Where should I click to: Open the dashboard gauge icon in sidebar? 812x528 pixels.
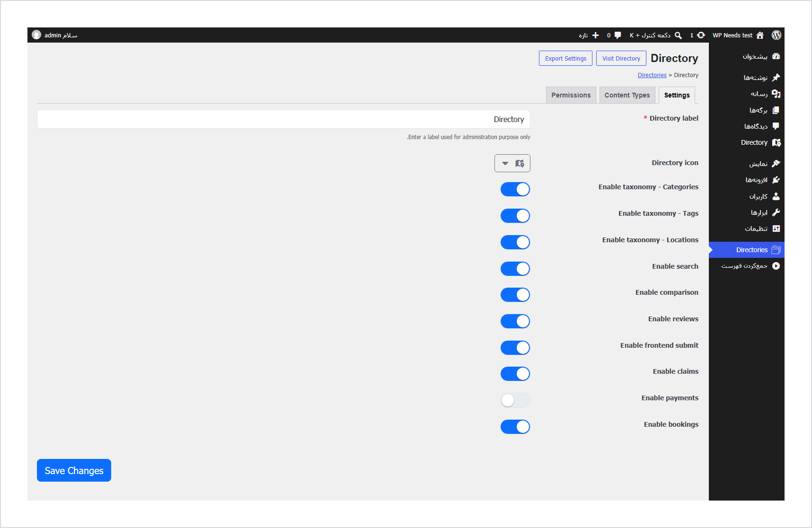click(776, 56)
